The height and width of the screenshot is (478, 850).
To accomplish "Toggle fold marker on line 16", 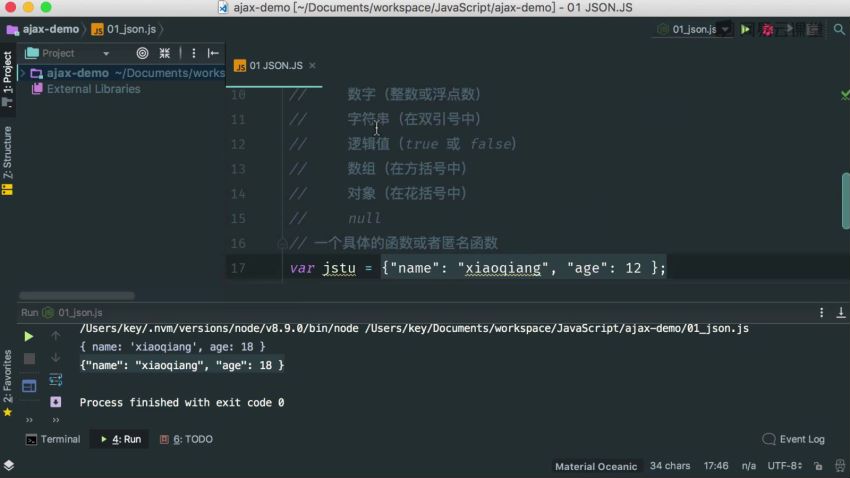I will coord(282,244).
